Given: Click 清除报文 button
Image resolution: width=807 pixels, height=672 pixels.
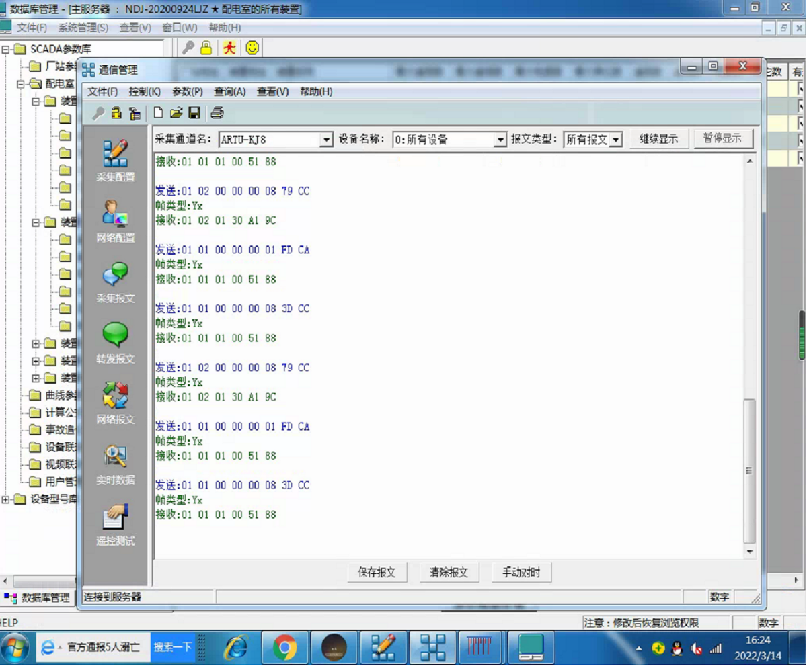Looking at the screenshot, I should tap(449, 573).
